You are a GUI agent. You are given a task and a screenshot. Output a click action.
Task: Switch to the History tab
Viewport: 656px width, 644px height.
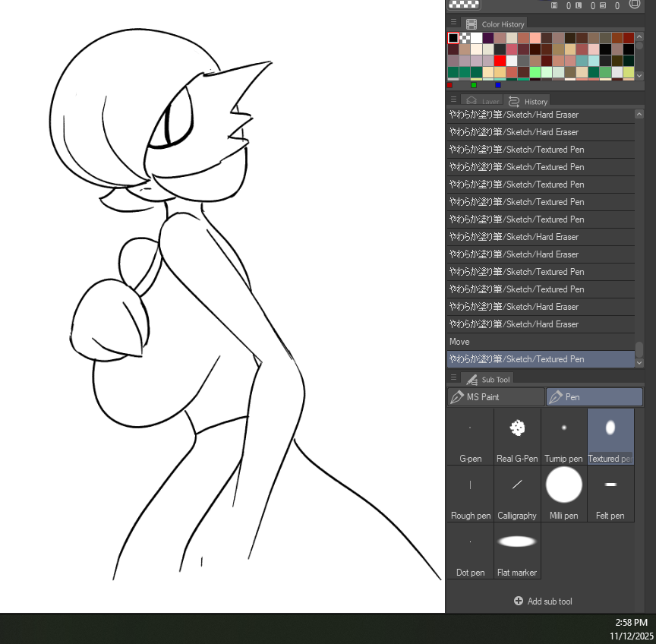tap(527, 101)
